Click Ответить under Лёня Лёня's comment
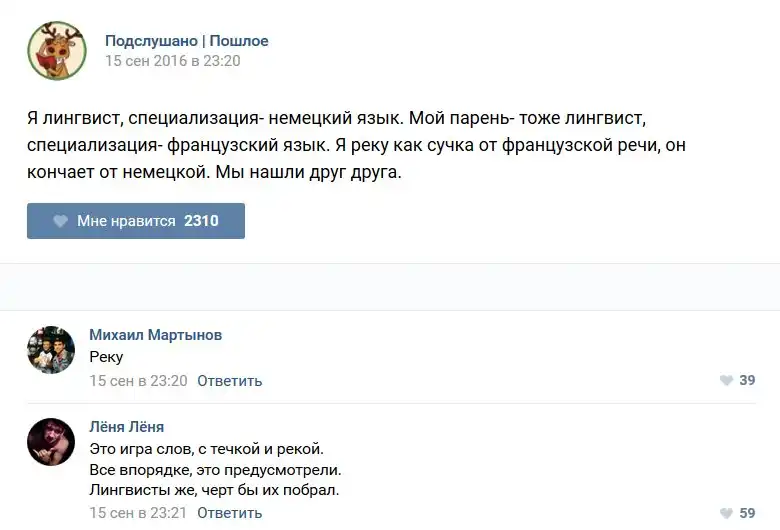The width and height of the screenshot is (780, 530). point(230,513)
